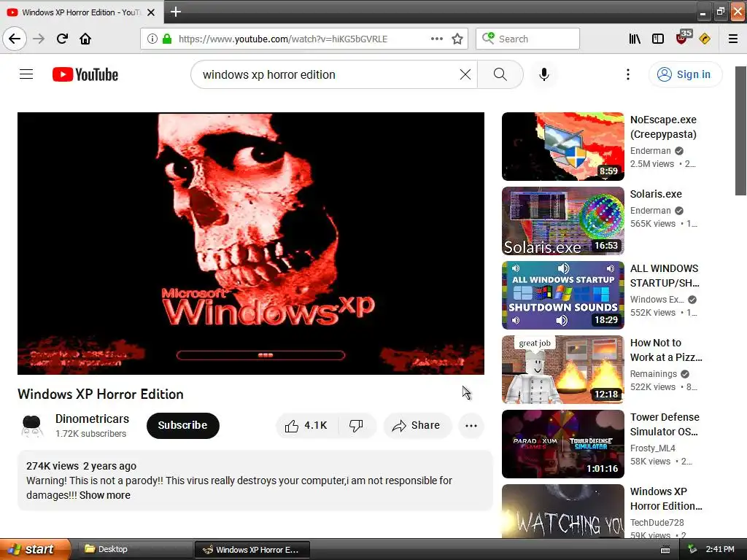This screenshot has height=560, width=747.
Task: Click the yellow diamond extension icon
Action: 705,39
